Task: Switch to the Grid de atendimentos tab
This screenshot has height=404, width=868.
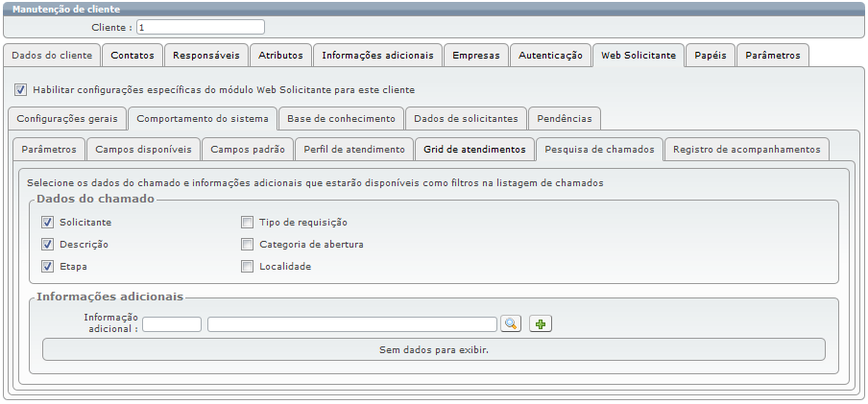Action: pos(474,150)
